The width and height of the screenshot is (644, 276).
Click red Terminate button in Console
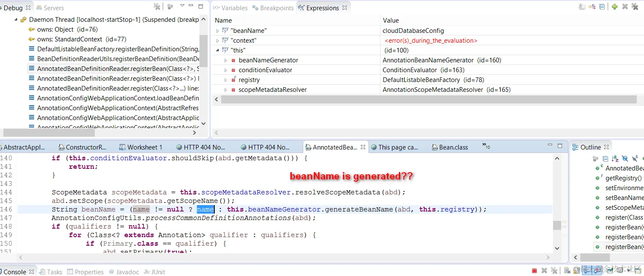coord(534,270)
